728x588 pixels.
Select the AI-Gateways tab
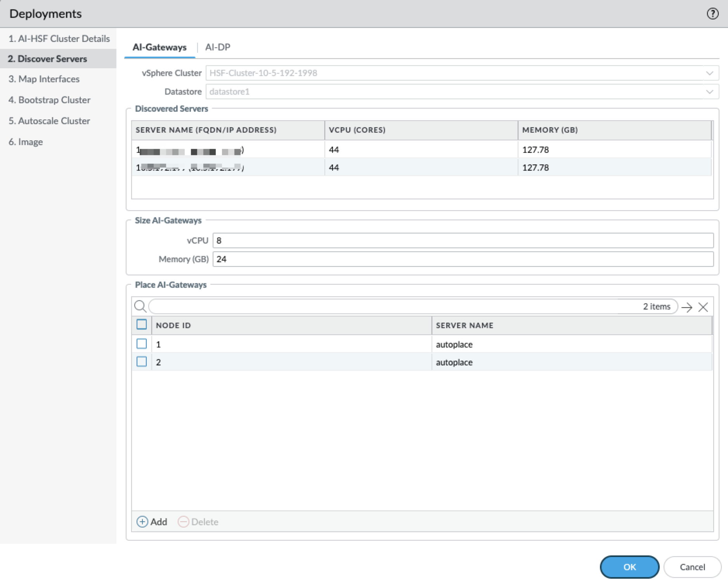click(159, 47)
